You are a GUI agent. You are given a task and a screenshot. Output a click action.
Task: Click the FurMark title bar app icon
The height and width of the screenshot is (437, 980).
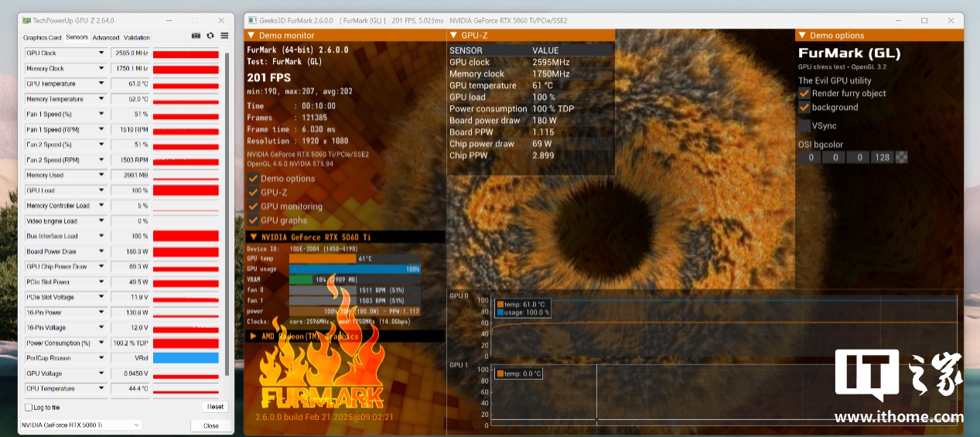tap(253, 20)
